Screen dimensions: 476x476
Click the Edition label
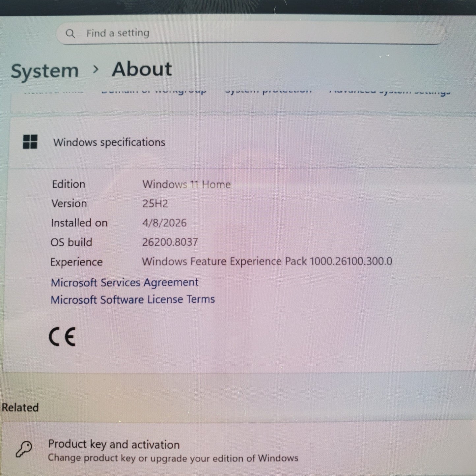69,184
